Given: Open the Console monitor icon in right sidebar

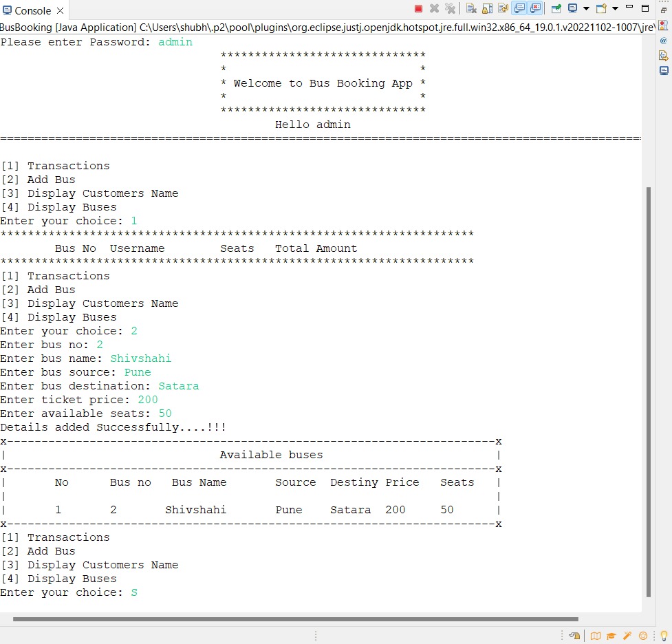Looking at the screenshot, I should click(664, 71).
